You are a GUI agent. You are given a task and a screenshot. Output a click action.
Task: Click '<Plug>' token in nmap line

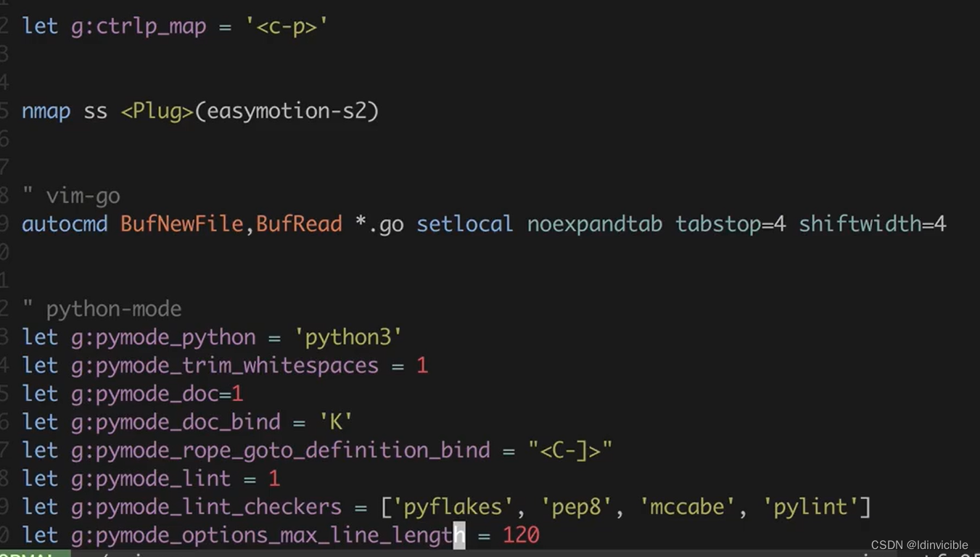coord(157,111)
